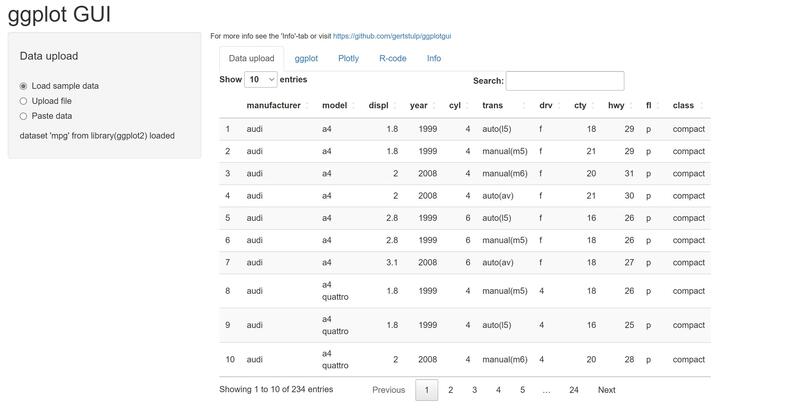800x408 pixels.
Task: View the R-code tab
Action: coord(393,58)
